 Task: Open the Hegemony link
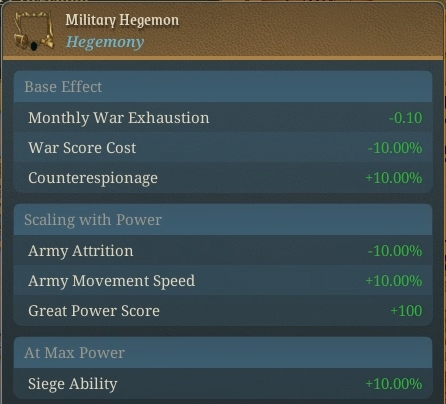105,42
